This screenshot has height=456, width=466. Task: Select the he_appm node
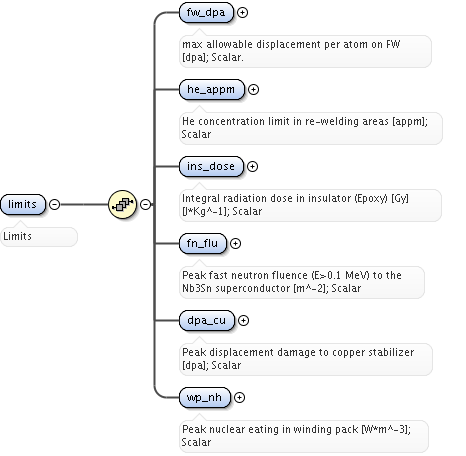tap(212, 90)
